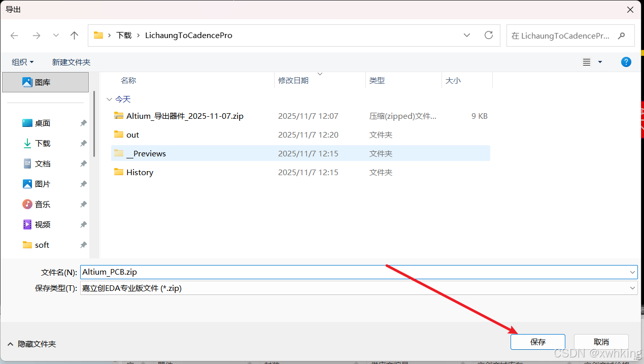Sort by 类型 column header
This screenshot has width=644, height=364.
377,80
